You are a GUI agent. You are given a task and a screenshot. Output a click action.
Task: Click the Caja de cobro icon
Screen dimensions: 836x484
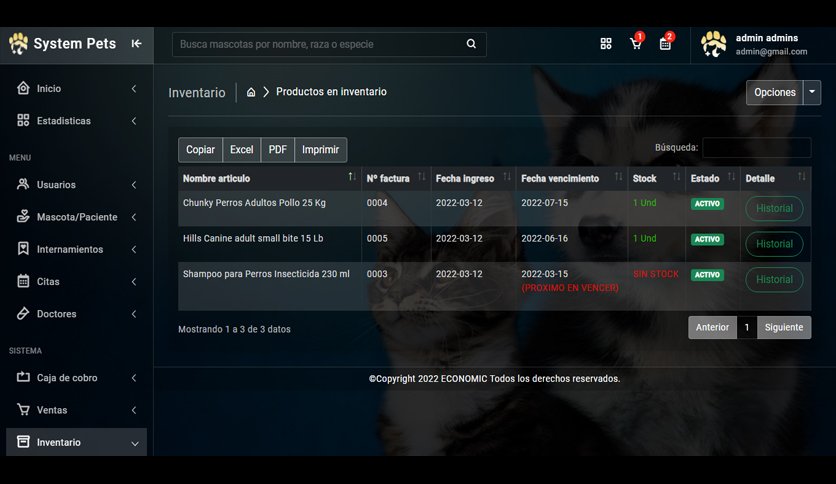point(23,377)
